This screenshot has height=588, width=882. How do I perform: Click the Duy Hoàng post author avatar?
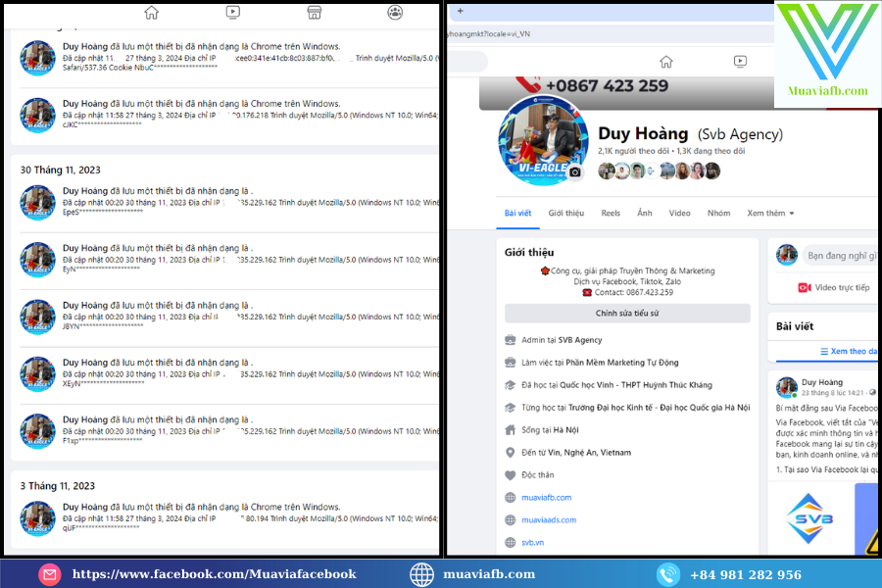tap(786, 387)
